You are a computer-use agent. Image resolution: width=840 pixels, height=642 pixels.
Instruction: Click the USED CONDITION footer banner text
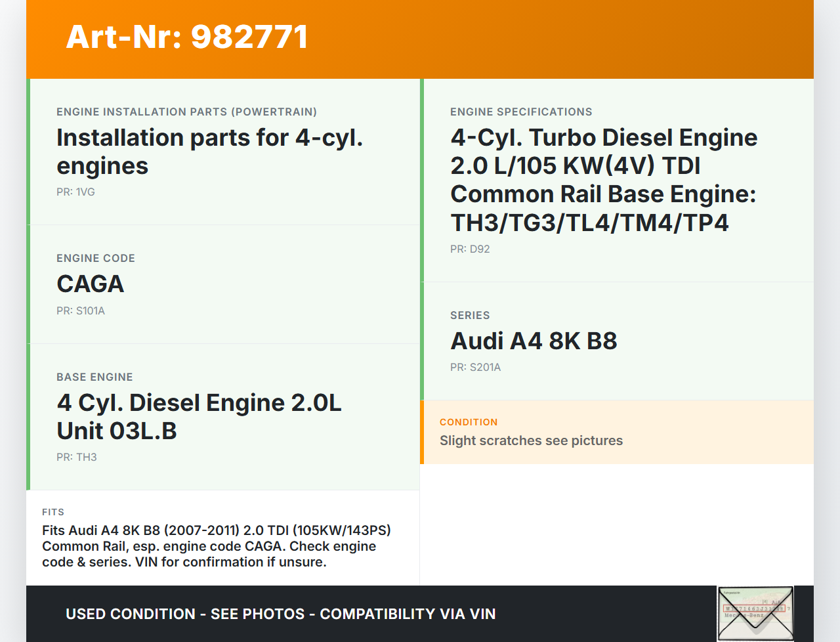[x=280, y=614]
